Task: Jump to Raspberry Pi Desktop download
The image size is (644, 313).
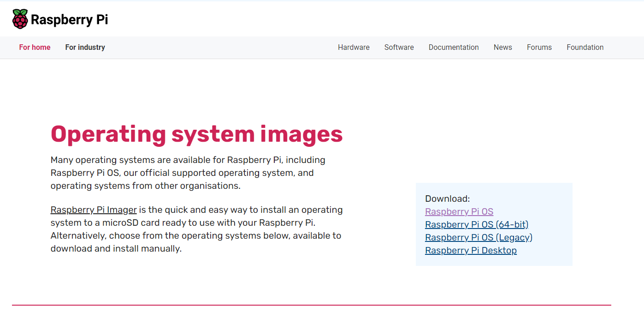Action: (471, 250)
